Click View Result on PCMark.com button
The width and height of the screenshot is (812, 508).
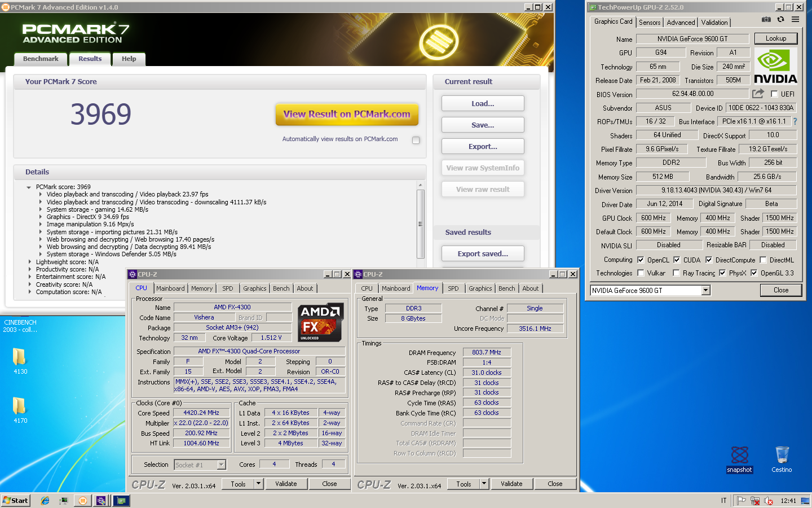click(347, 114)
